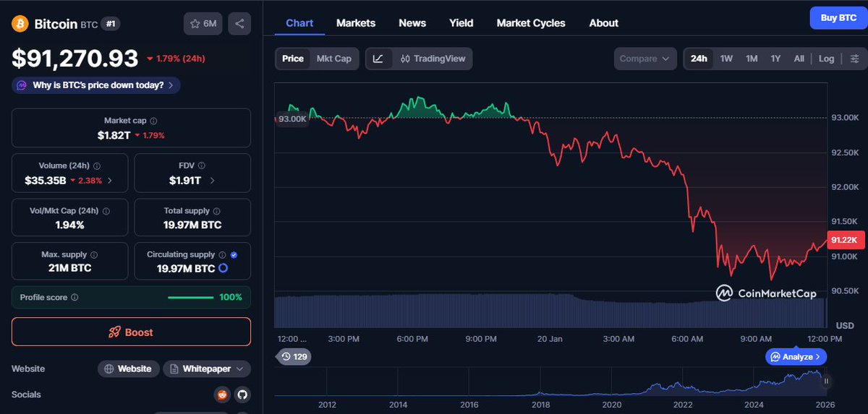Screen dimensions: 868x414
Task: Click the $91,270.93 price text
Action: coord(75,58)
